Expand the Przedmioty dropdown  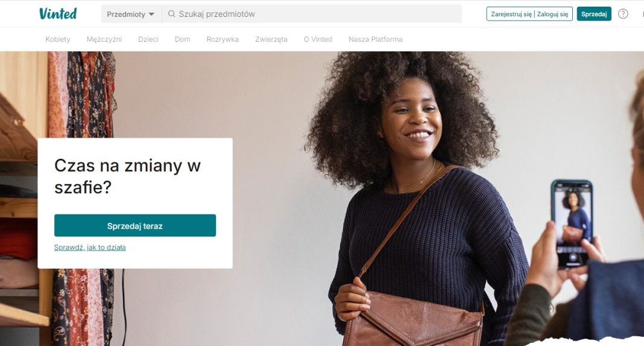pyautogui.click(x=131, y=14)
